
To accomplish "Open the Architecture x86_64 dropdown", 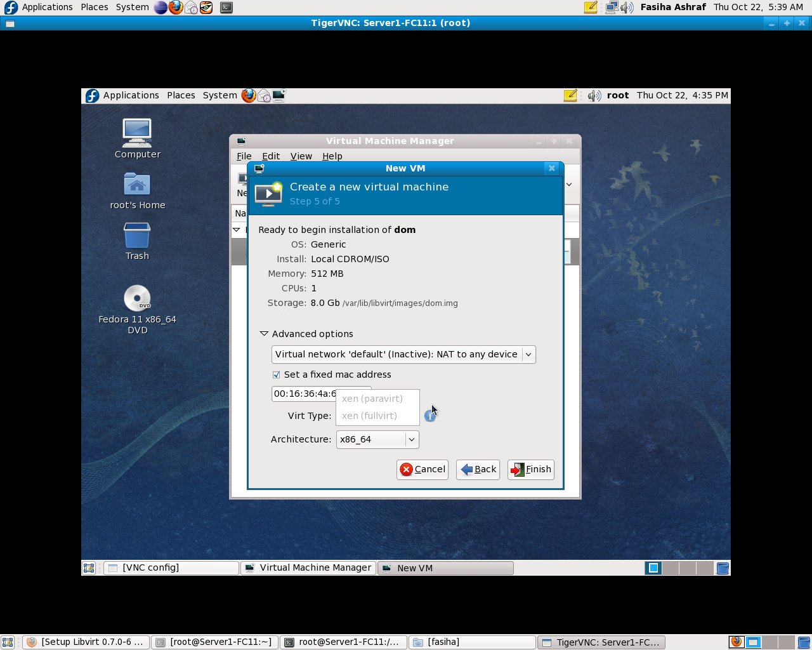I will [377, 439].
